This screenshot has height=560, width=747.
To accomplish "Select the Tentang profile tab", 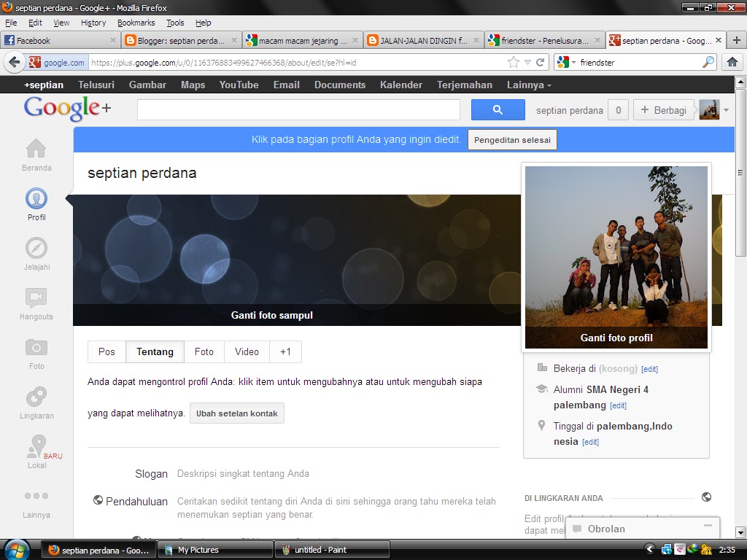I will tap(155, 352).
